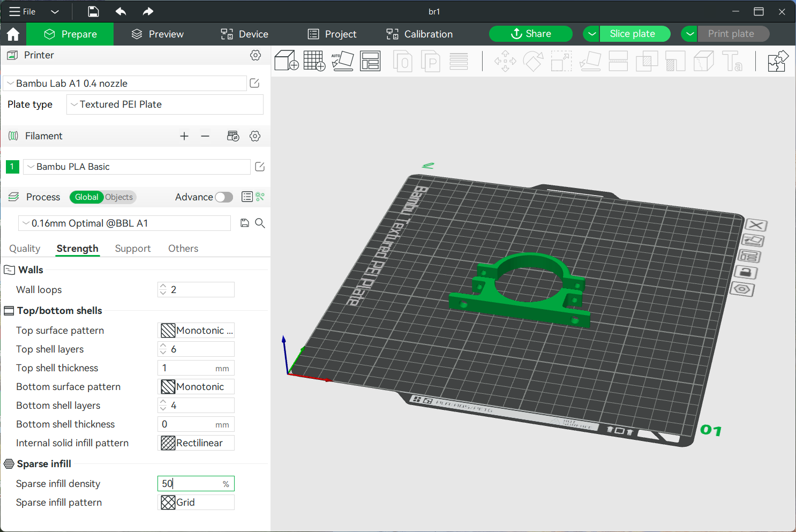Switch to the Device tab
Viewport: 796px width, 532px height.
pyautogui.click(x=244, y=34)
